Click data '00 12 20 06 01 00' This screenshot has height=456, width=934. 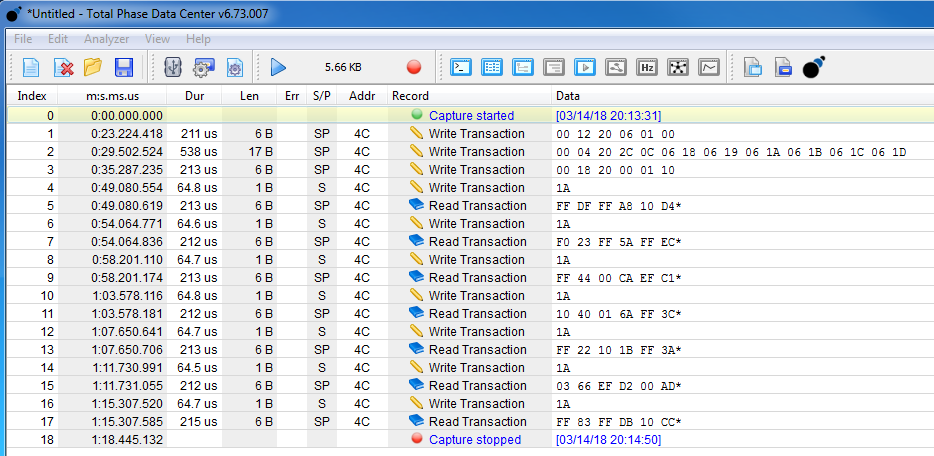(615, 134)
